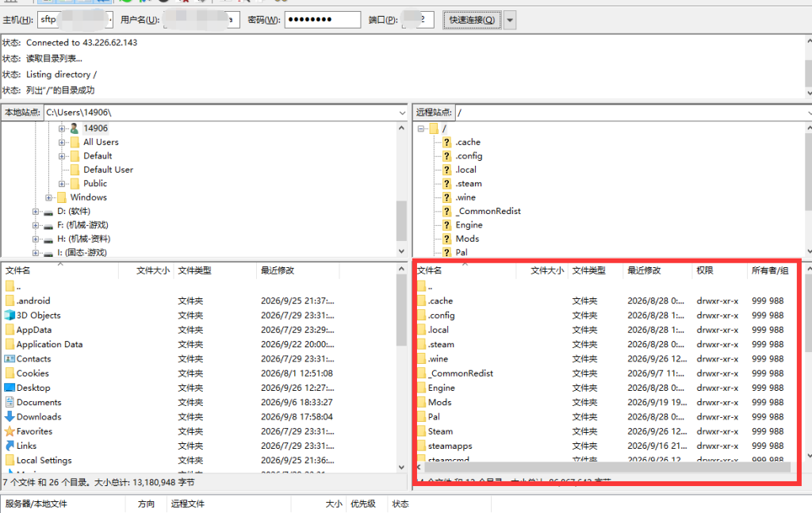Click the remote root / folder icon
This screenshot has height=513, width=812.
pos(434,128)
